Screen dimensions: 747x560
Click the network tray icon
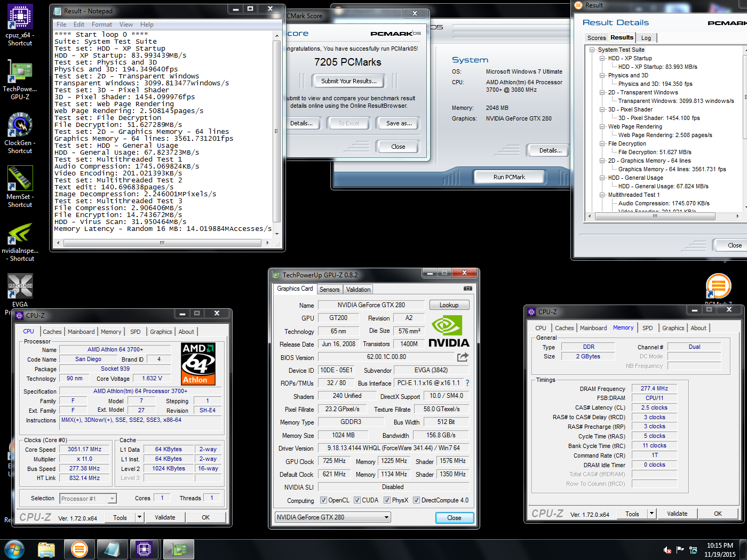[693, 550]
